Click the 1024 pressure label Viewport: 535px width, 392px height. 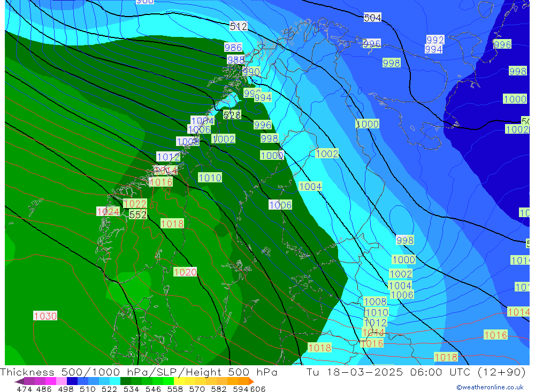108,211
